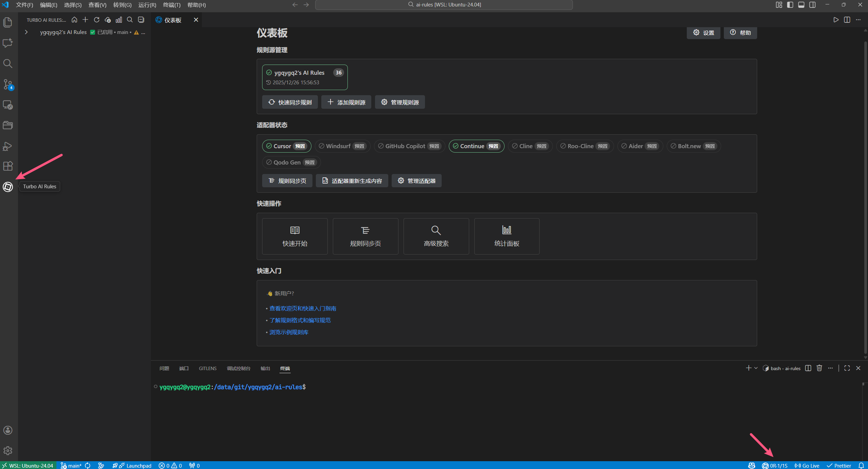Open the new terminal profile dropdown arrow

point(756,368)
